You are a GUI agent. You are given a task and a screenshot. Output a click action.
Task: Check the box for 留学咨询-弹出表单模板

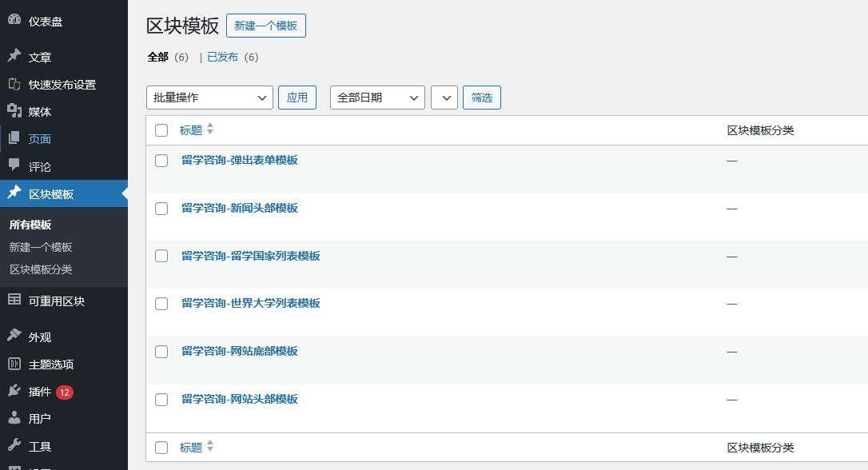(x=161, y=161)
